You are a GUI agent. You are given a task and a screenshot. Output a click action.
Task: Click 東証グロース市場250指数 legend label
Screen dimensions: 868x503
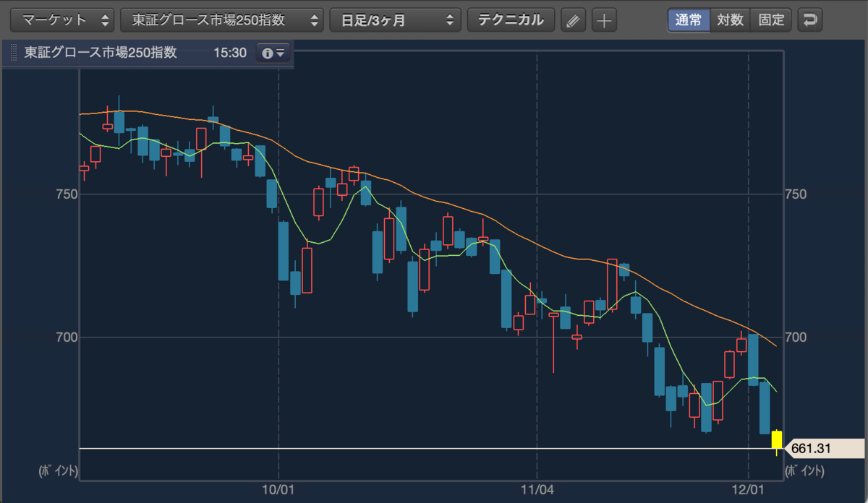101,53
